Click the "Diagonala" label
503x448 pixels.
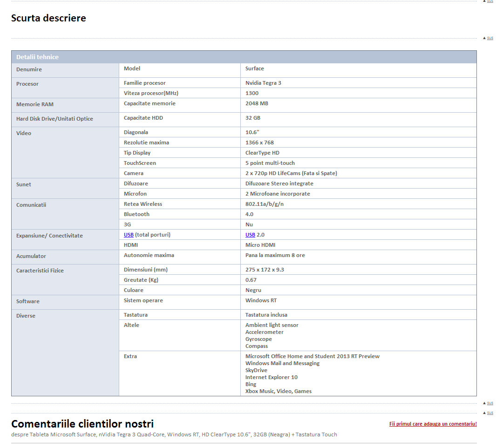(136, 132)
